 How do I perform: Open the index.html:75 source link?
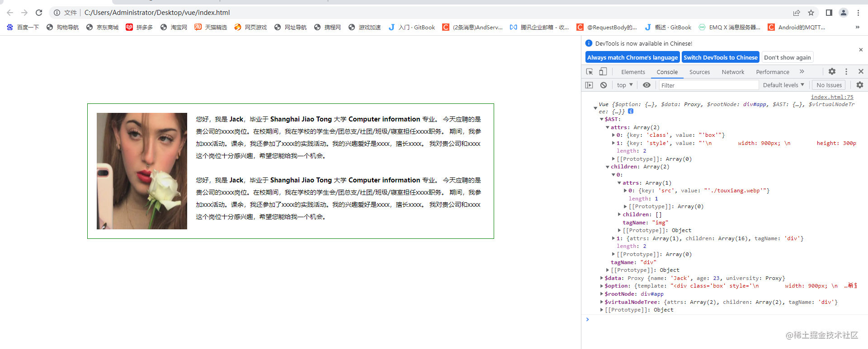832,97
